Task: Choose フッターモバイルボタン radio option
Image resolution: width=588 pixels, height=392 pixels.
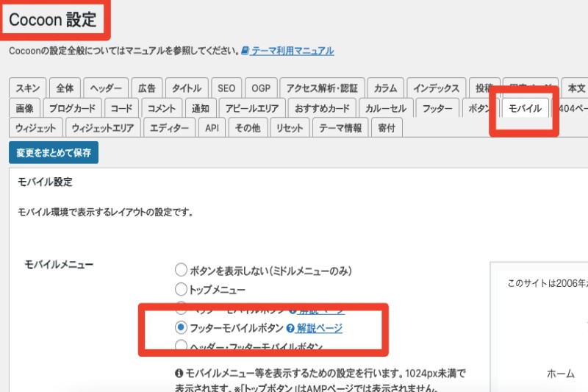Action: click(x=181, y=327)
